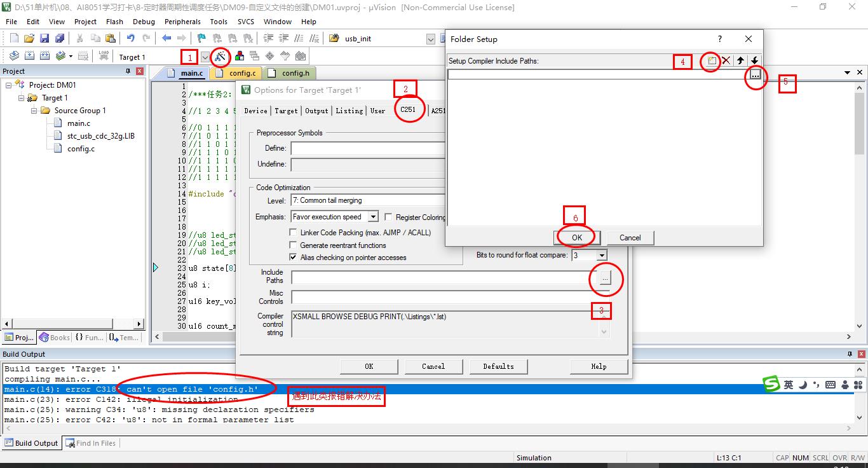Click the editor horizontal scrollbar
Image resolution: width=868 pixels, height=468 pixels.
tap(503, 337)
